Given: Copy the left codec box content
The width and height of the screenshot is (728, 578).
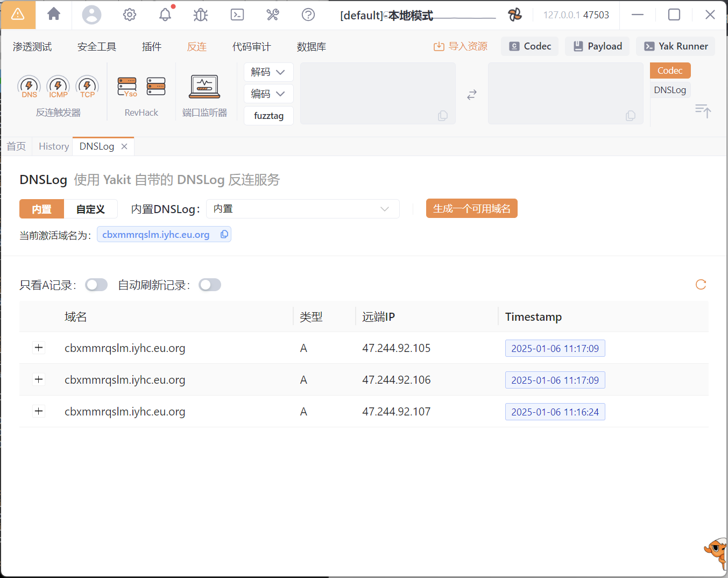Looking at the screenshot, I should pyautogui.click(x=443, y=116).
